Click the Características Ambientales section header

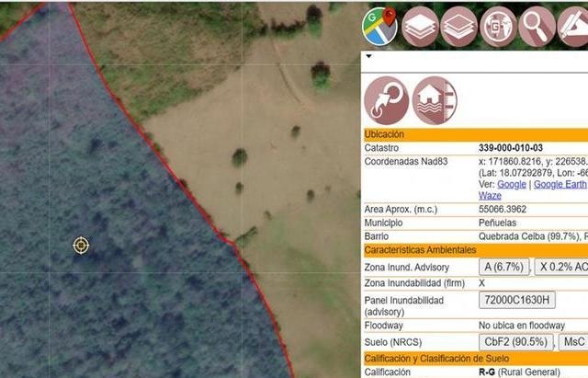[x=476, y=250]
